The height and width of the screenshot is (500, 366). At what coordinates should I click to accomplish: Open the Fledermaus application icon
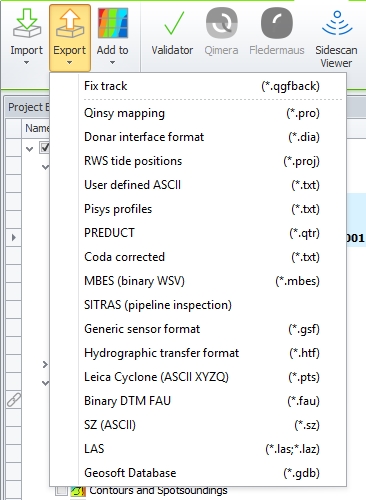(277, 23)
